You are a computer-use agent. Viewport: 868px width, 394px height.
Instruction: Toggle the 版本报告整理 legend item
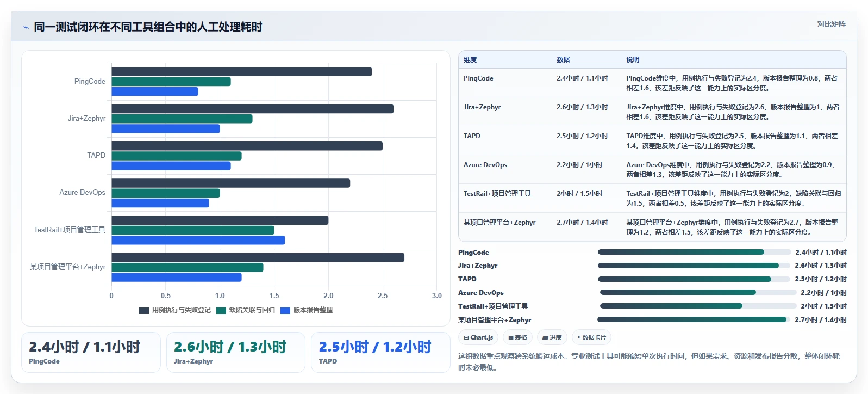click(307, 310)
